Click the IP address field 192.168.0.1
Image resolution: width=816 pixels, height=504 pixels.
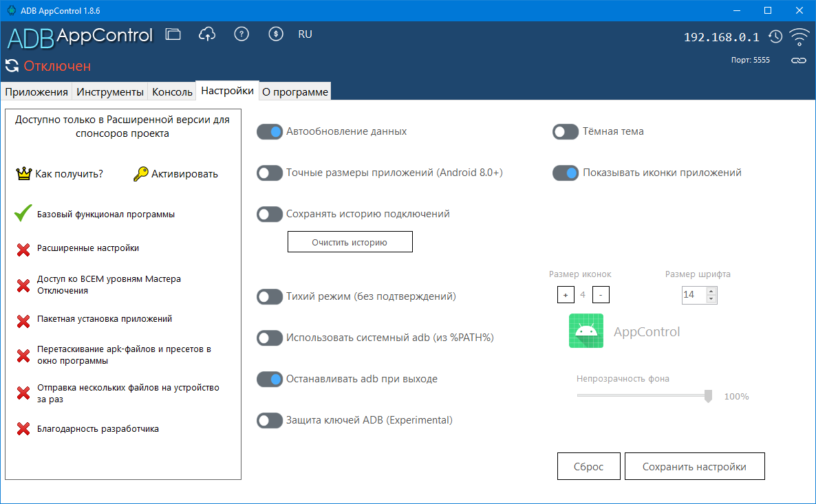721,37
